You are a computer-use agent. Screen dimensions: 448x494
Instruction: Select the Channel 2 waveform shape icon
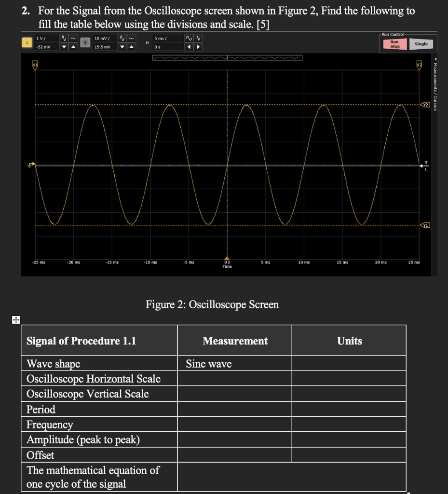point(122,38)
